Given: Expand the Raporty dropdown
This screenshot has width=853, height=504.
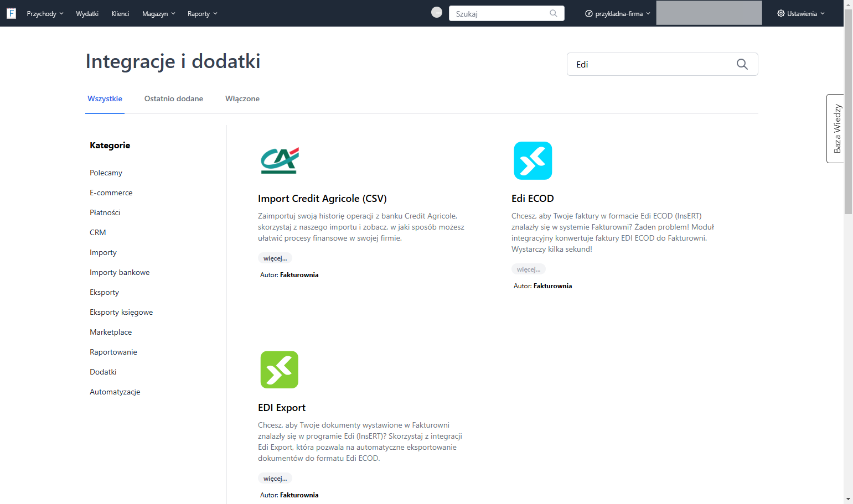Looking at the screenshot, I should pyautogui.click(x=203, y=13).
